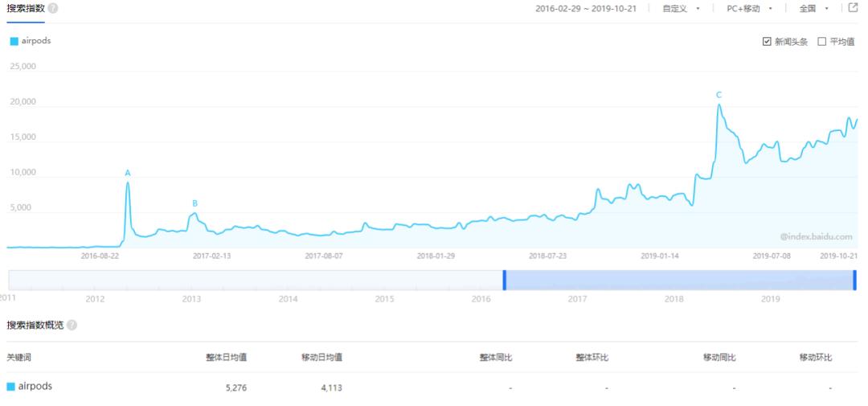This screenshot has width=868, height=406.
Task: Click the 2017-08-07 x-axis date label
Action: click(x=324, y=256)
